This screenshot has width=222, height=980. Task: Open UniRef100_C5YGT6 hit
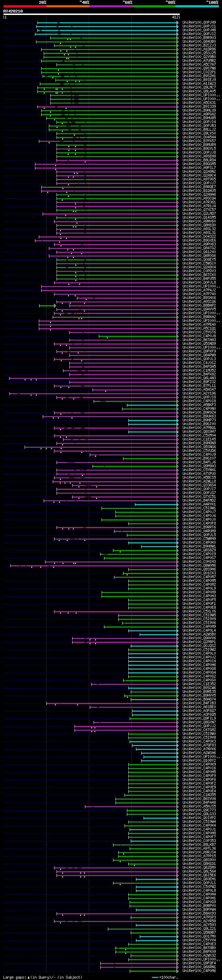coord(199,332)
